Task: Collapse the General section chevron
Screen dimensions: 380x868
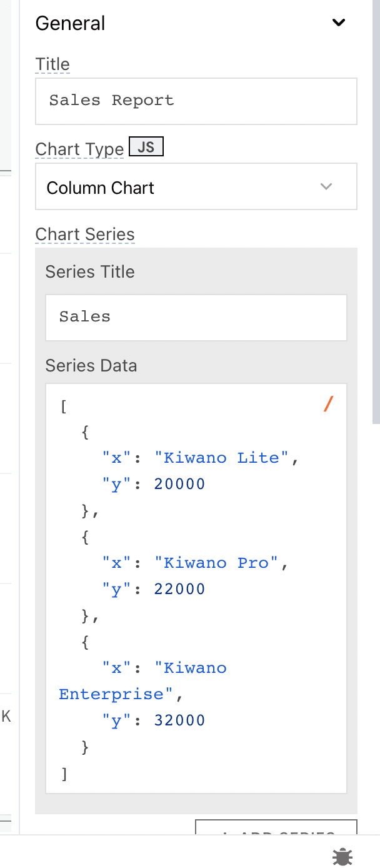Action: pyautogui.click(x=339, y=23)
